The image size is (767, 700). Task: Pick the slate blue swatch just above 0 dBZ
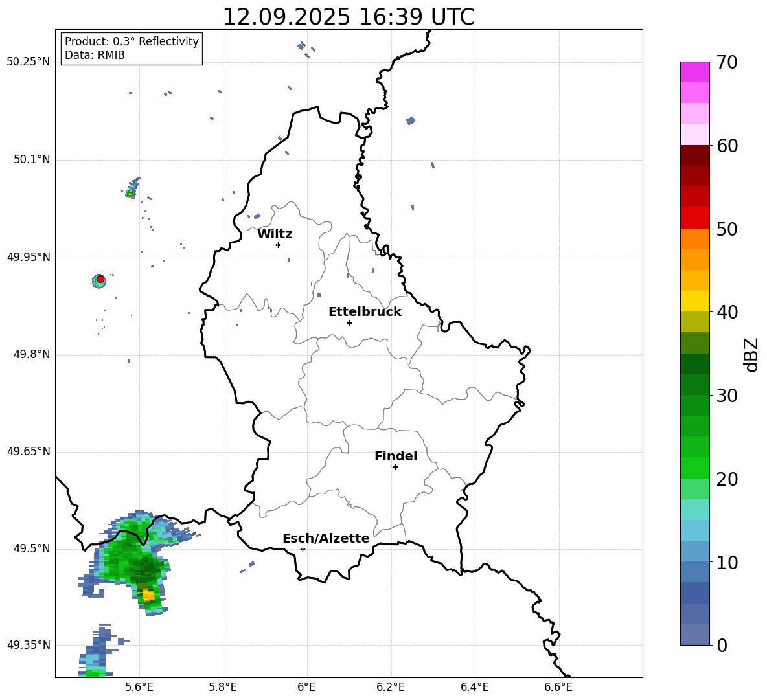coord(694,635)
